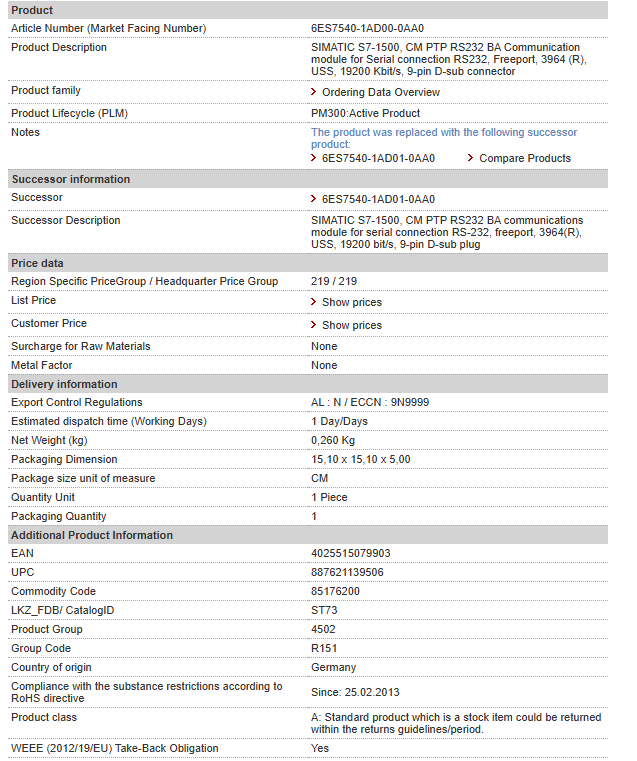Select package size unit CM
This screenshot has height=761, width=637.
pyautogui.click(x=319, y=478)
